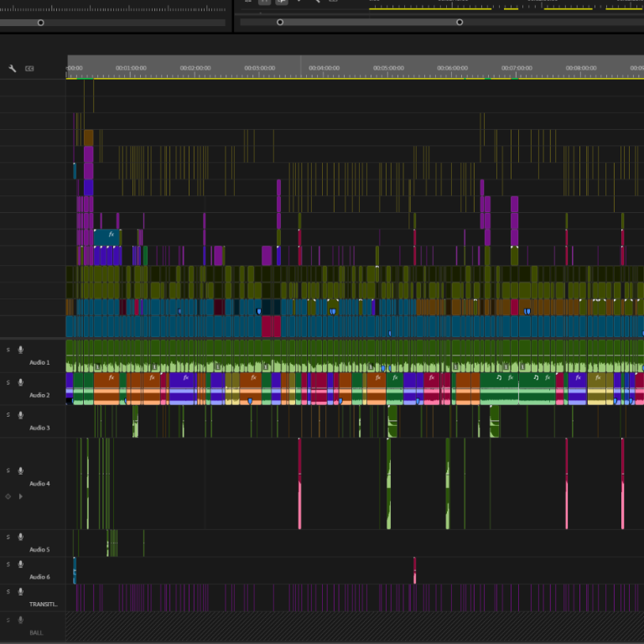Click the right handle of the zoom scrollbar
The height and width of the screenshot is (644, 644).
pyautogui.click(x=460, y=23)
